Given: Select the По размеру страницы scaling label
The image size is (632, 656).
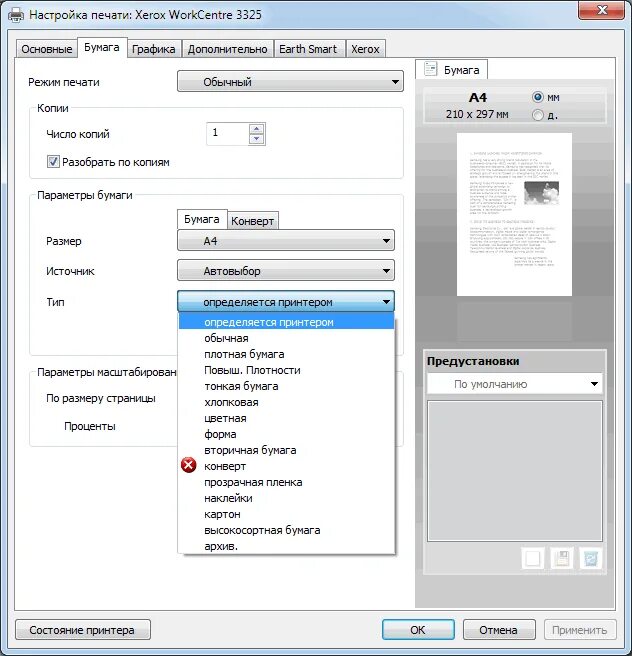Looking at the screenshot, I should point(101,398).
